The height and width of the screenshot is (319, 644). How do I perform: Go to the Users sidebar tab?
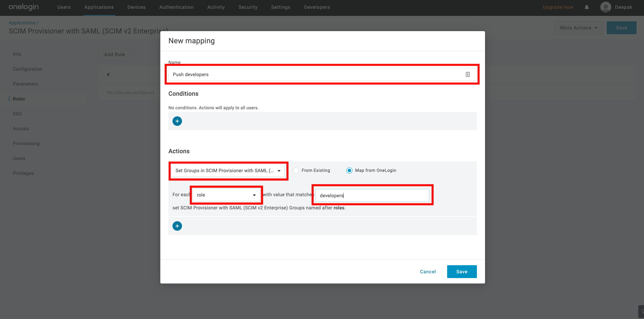tap(19, 158)
